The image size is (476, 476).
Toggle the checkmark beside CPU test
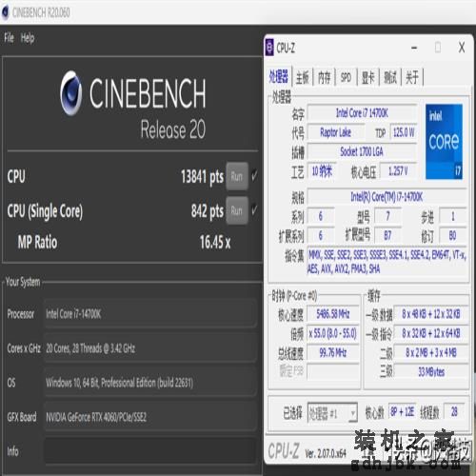click(254, 175)
